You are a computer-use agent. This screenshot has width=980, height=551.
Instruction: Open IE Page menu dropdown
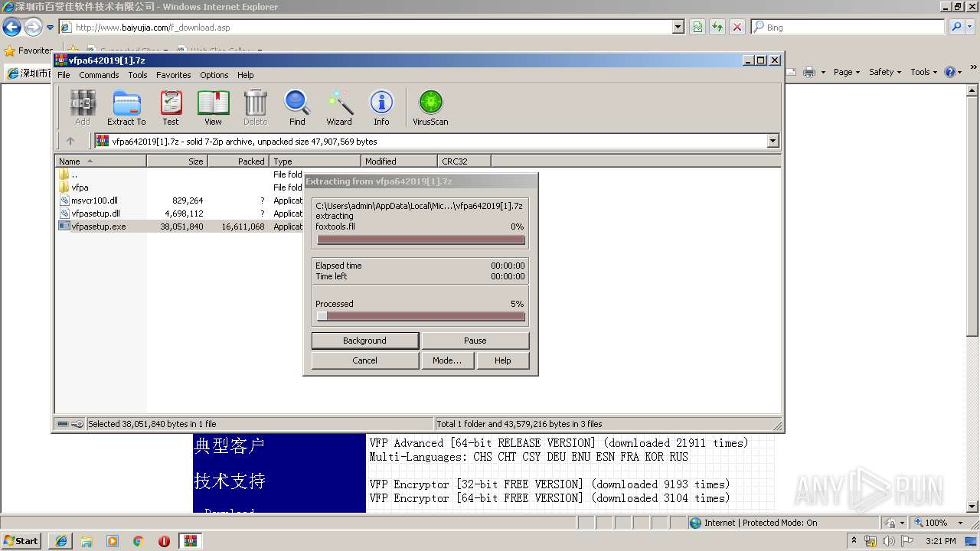[848, 72]
